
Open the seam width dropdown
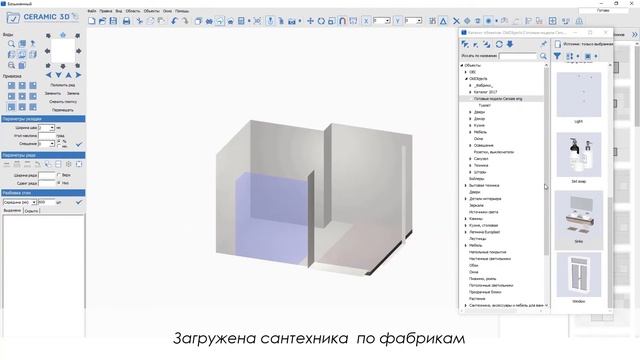click(x=52, y=128)
